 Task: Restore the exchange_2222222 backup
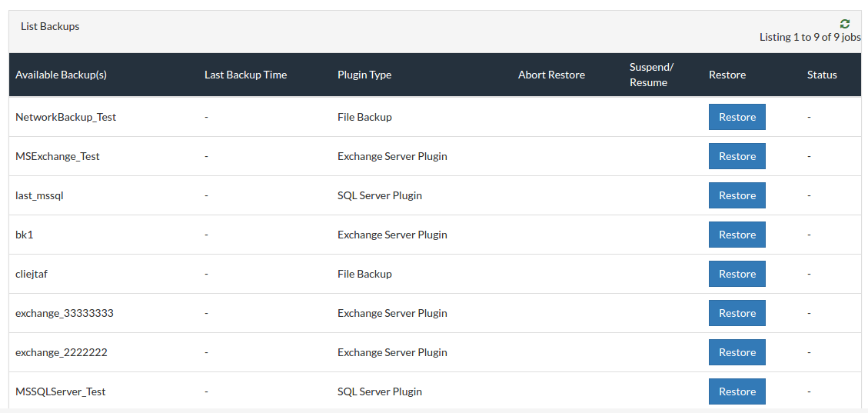pos(737,353)
